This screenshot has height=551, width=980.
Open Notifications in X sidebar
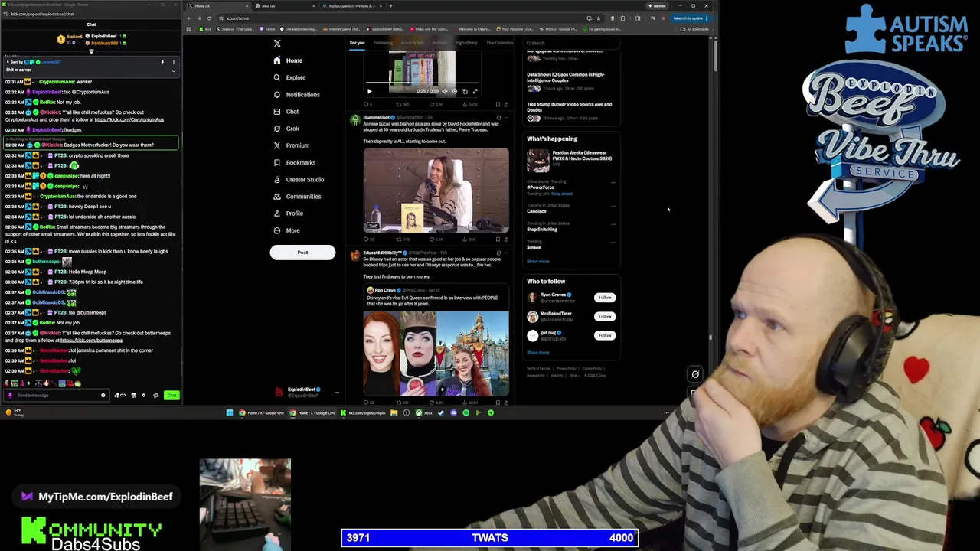coord(296,94)
